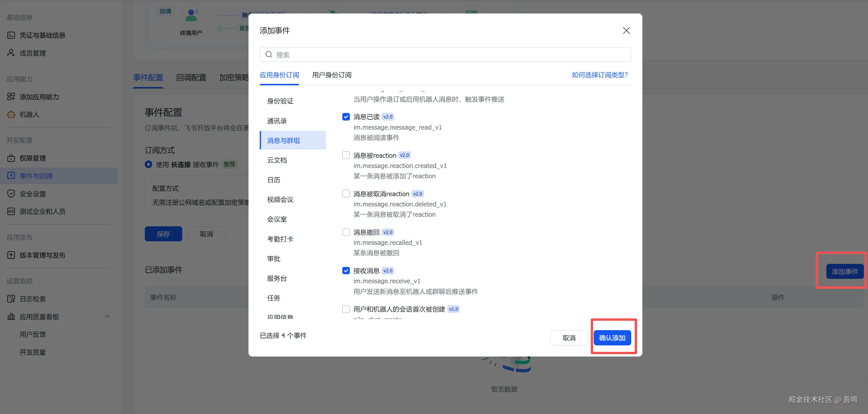Image resolution: width=868 pixels, height=414 pixels.
Task: Check the 消息撤回 event checkbox
Action: click(x=346, y=232)
